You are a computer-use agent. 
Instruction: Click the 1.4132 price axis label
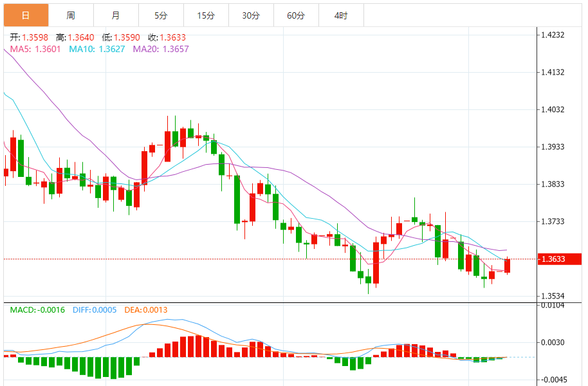point(553,72)
